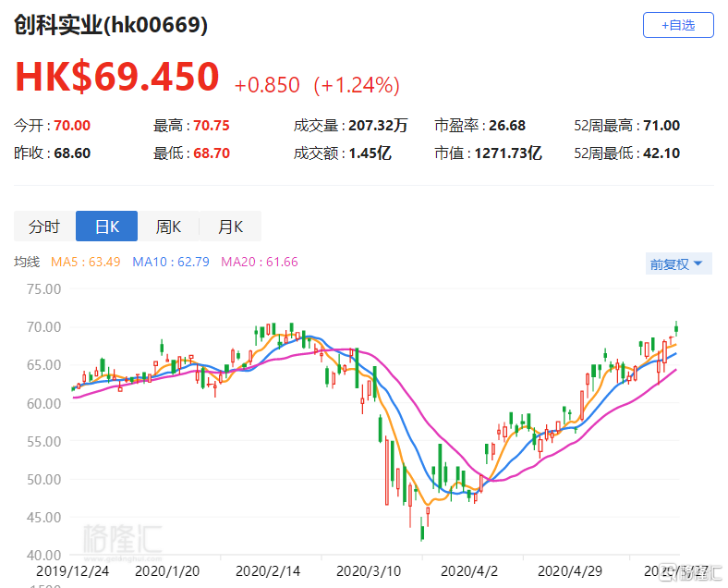Click the MA20 : 61.66 indicator label
This screenshot has width=728, height=588.
tap(259, 262)
